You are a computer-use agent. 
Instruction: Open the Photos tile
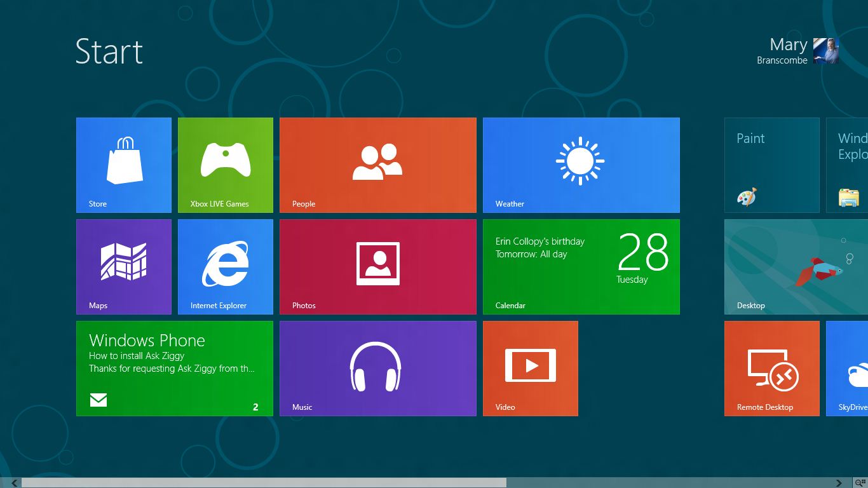coord(378,267)
